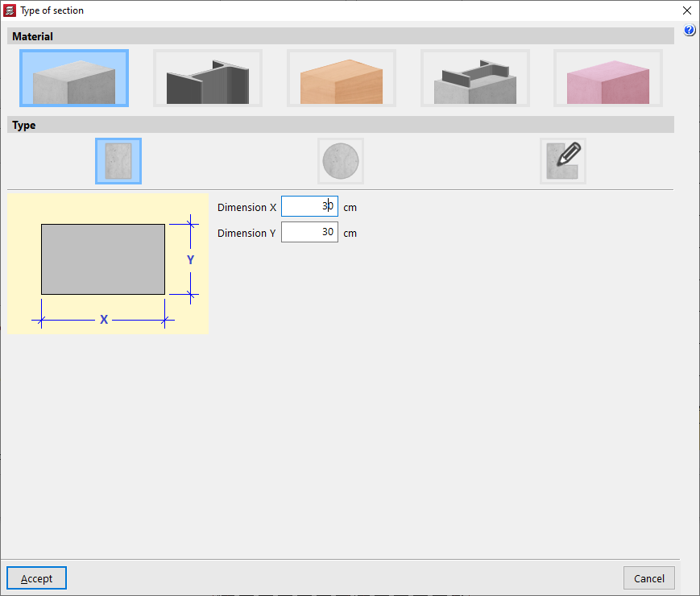Choose the circular section type
This screenshot has height=596, width=700.
click(x=341, y=161)
